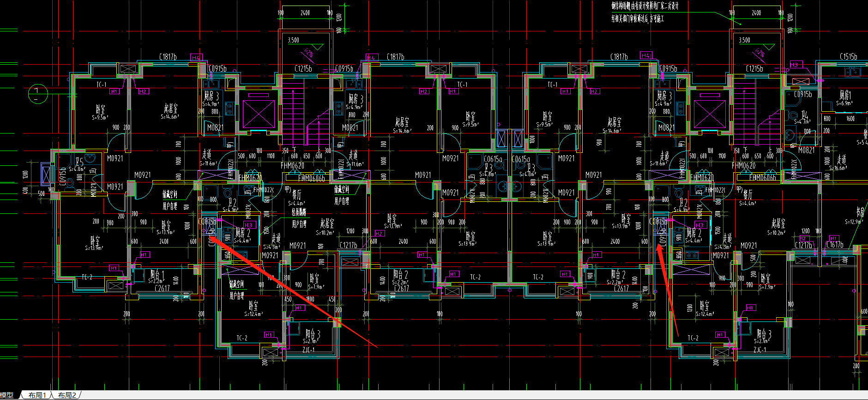Select area text S=12.9m²

854,222
